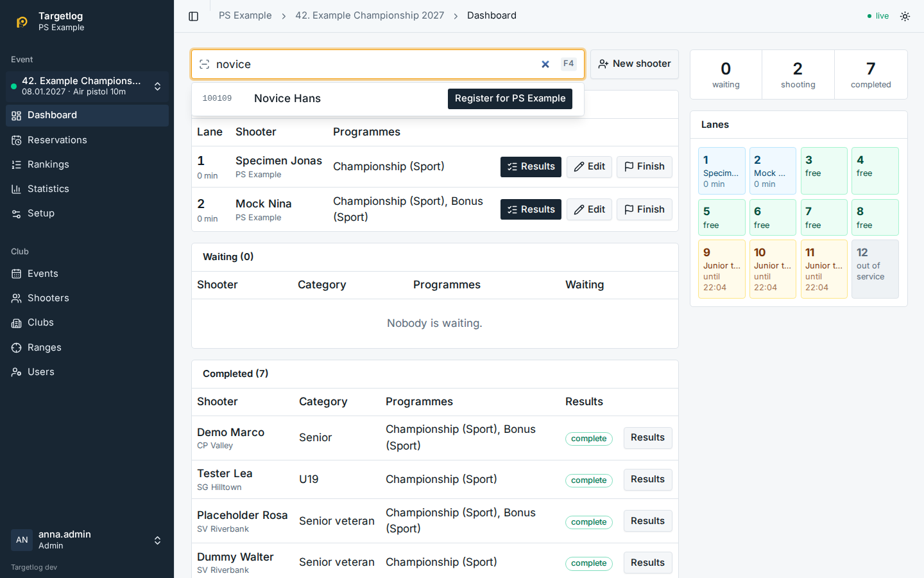Click Register for PS Example
The width and height of the screenshot is (924, 578).
pos(510,98)
